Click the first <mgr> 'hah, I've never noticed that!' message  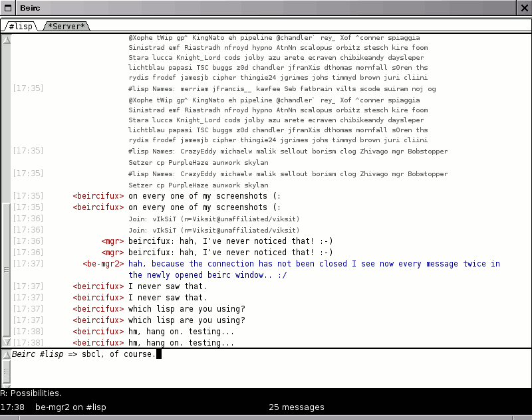point(230,241)
